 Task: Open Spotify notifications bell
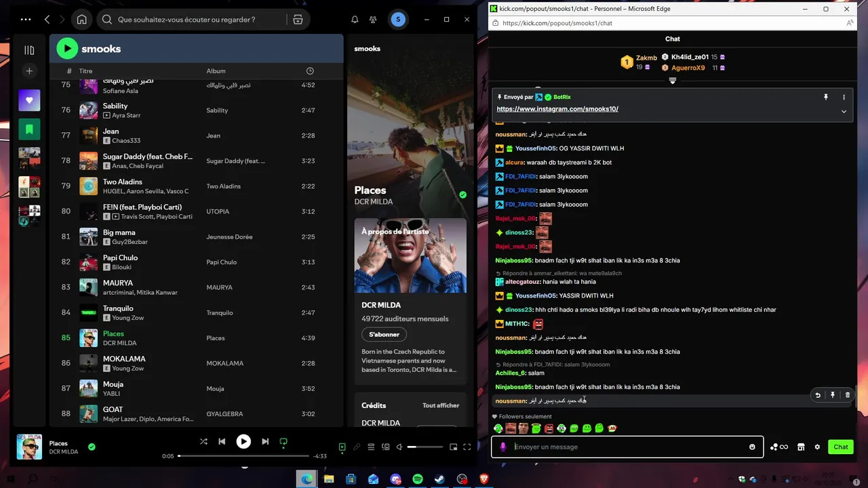coord(355,20)
